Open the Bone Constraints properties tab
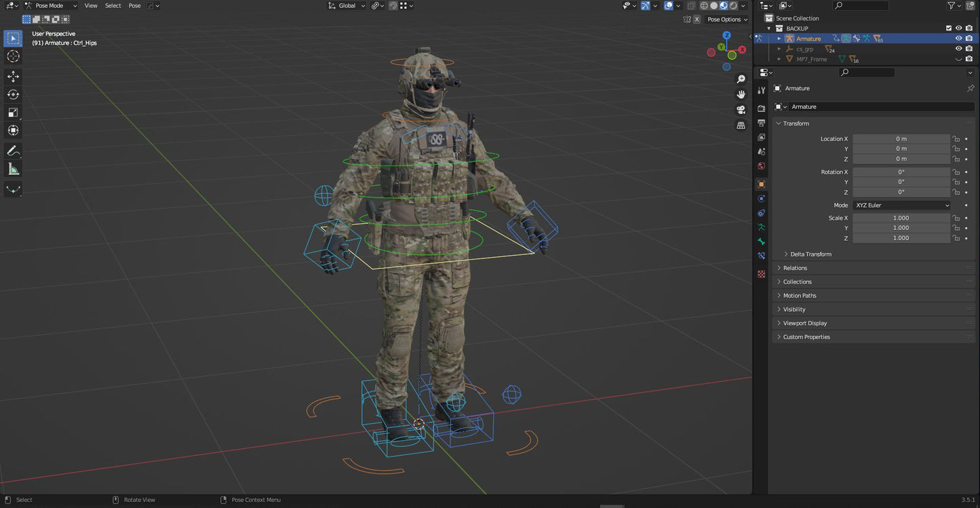Viewport: 980px width, 508px height. (761, 256)
